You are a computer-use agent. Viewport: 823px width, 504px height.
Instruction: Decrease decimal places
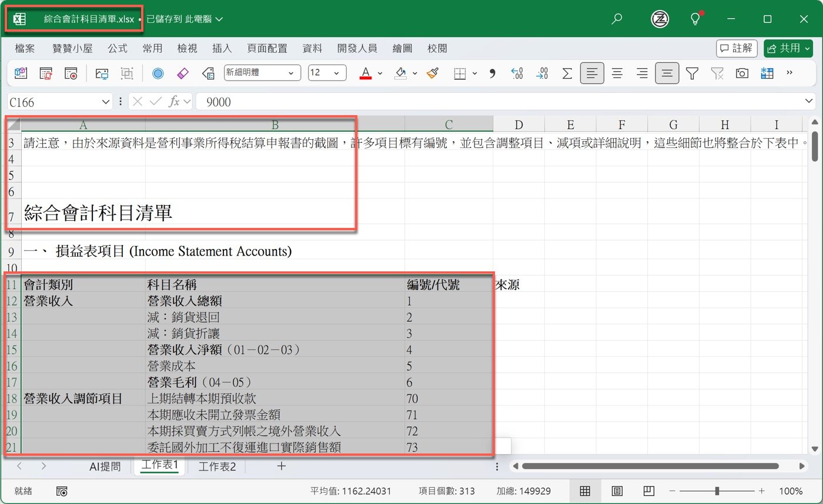click(542, 73)
